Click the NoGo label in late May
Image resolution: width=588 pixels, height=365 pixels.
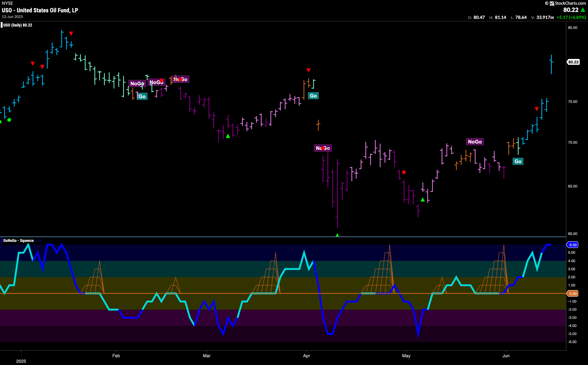point(475,142)
